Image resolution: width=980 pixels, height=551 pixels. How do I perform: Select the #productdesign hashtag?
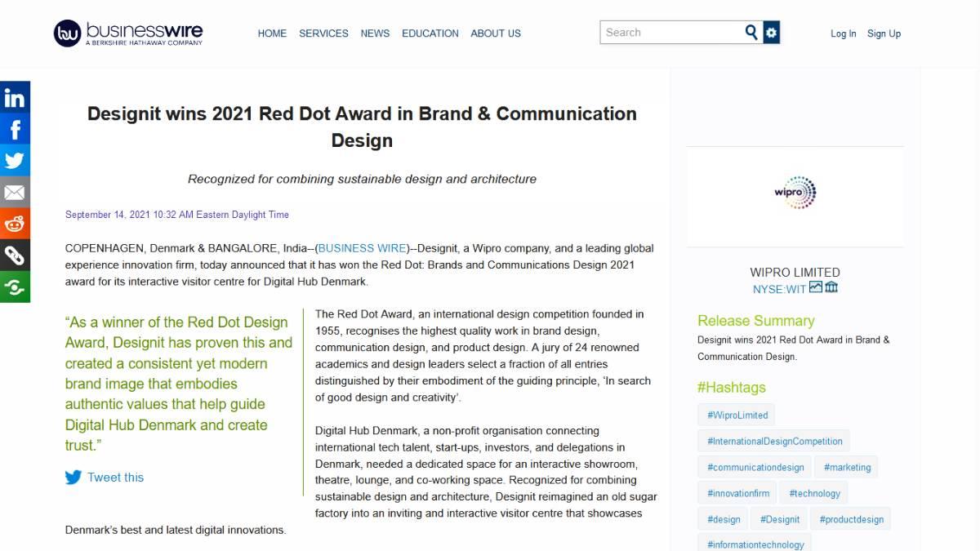(851, 519)
